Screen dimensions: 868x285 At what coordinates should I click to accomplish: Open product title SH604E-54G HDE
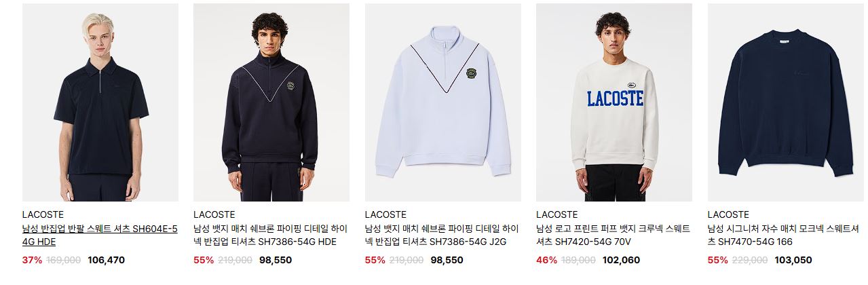(x=100, y=235)
